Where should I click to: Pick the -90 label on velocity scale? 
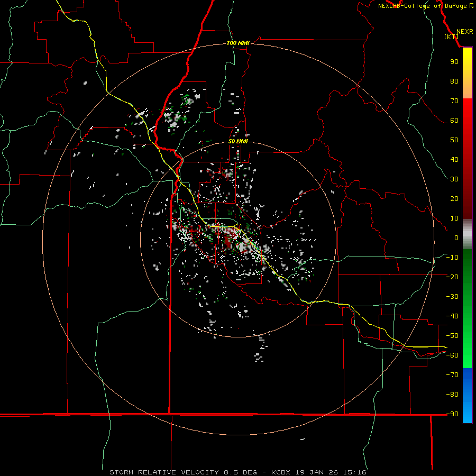tap(452, 414)
